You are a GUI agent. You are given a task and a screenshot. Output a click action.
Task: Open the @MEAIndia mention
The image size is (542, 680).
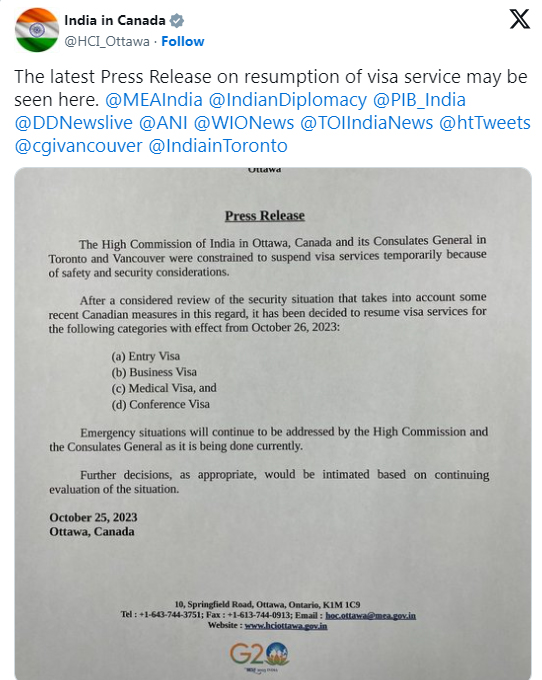point(154,100)
